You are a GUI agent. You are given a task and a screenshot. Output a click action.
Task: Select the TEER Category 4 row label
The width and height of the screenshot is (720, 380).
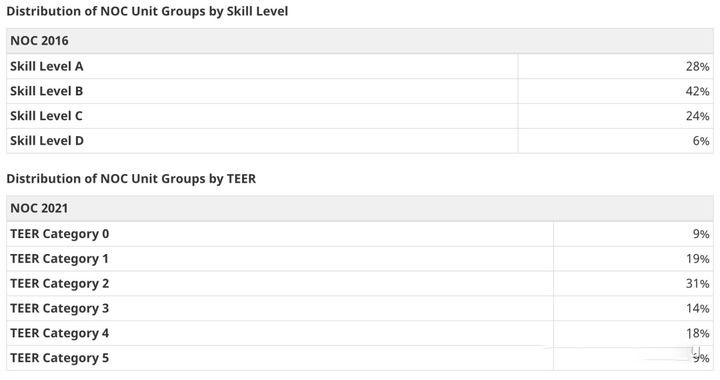tap(60, 333)
